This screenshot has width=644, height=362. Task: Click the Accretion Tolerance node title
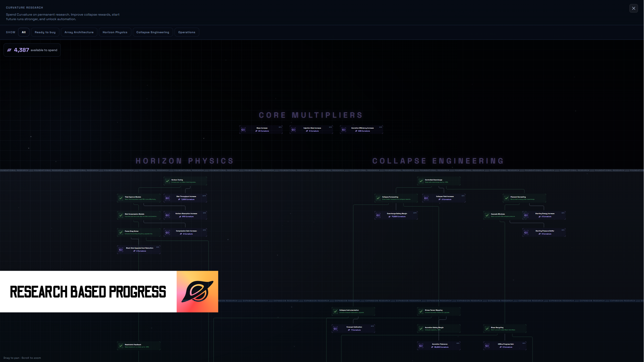(440, 344)
